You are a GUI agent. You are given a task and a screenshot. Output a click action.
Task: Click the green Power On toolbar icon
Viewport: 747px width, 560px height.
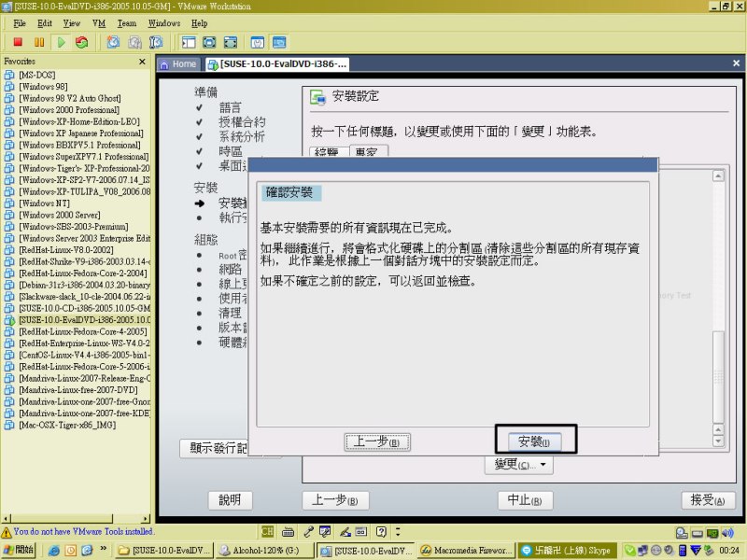click(61, 42)
